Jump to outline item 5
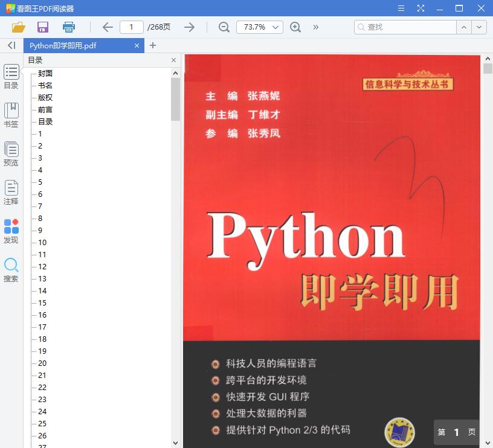Screen dimensions: 493x448 [x=40, y=182]
